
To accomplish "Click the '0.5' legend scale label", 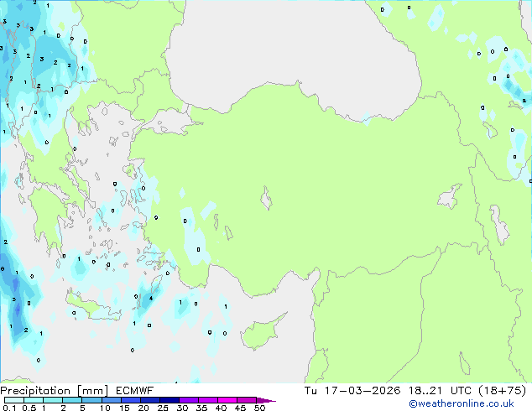I will click(x=29, y=408).
